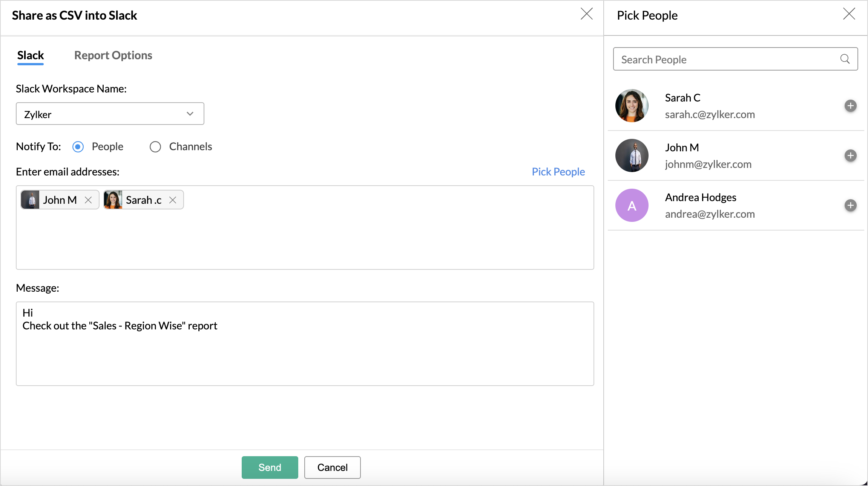Add Sarah C with the plus icon

[x=850, y=106]
